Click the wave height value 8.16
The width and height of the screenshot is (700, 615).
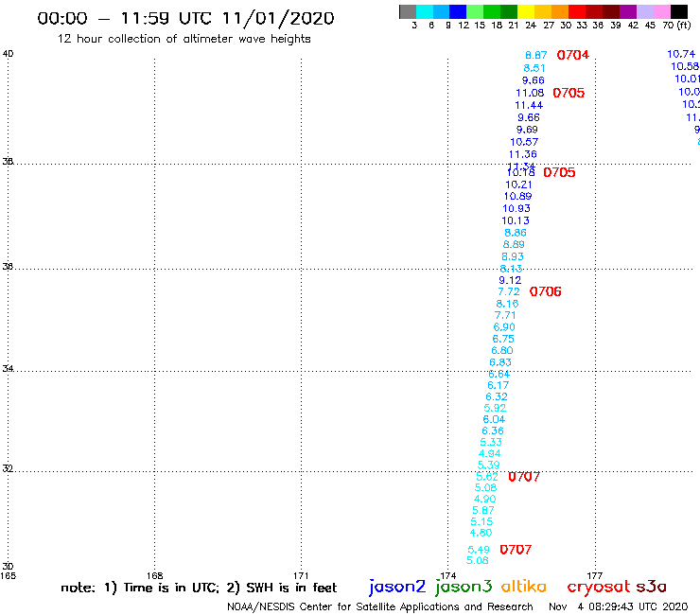[x=507, y=304]
